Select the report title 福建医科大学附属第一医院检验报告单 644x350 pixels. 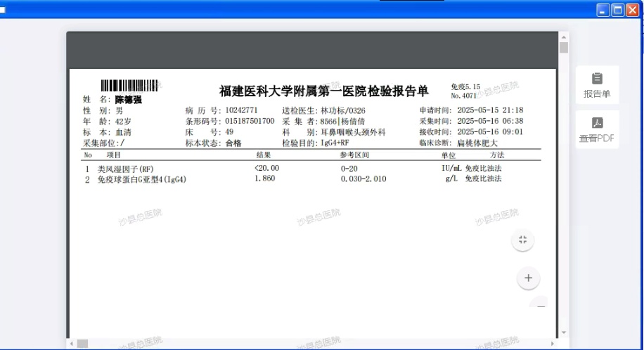(x=323, y=91)
